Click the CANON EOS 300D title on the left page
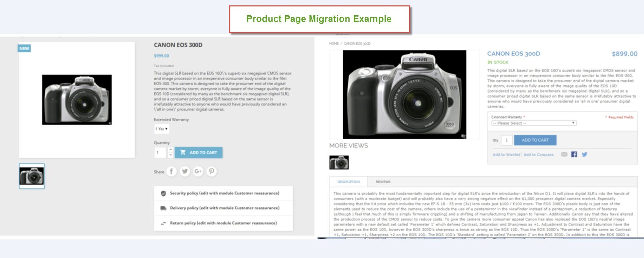 tap(178, 45)
